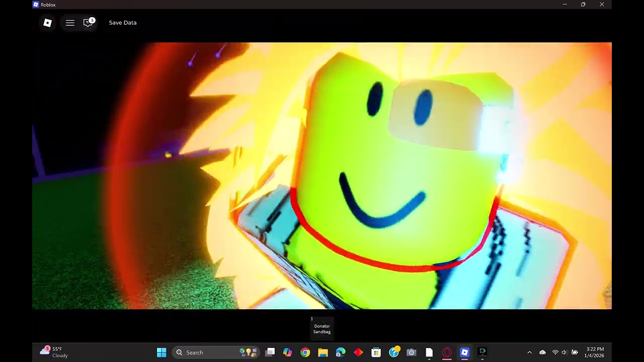Open the hamburger menu in Roblox
Image resolution: width=644 pixels, height=362 pixels.
(x=70, y=23)
